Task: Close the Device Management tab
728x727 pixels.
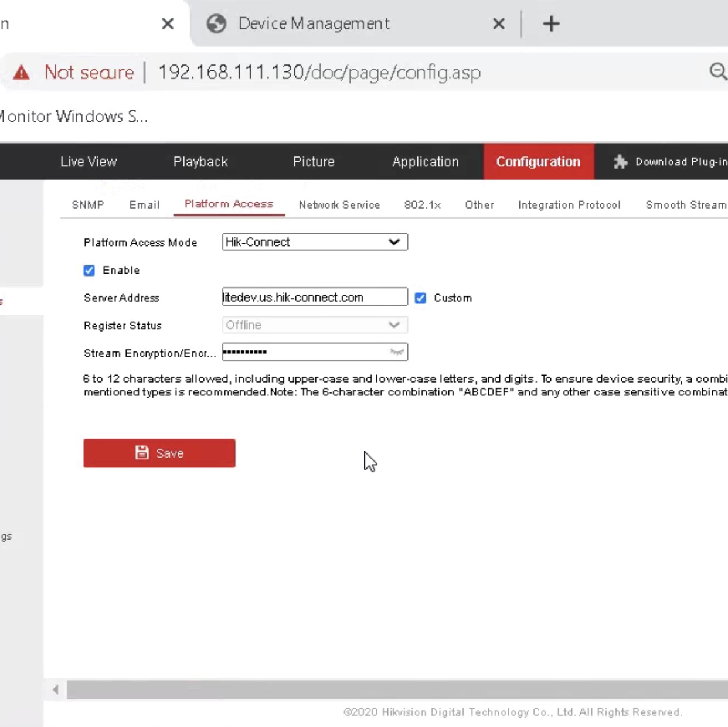Action: point(498,24)
